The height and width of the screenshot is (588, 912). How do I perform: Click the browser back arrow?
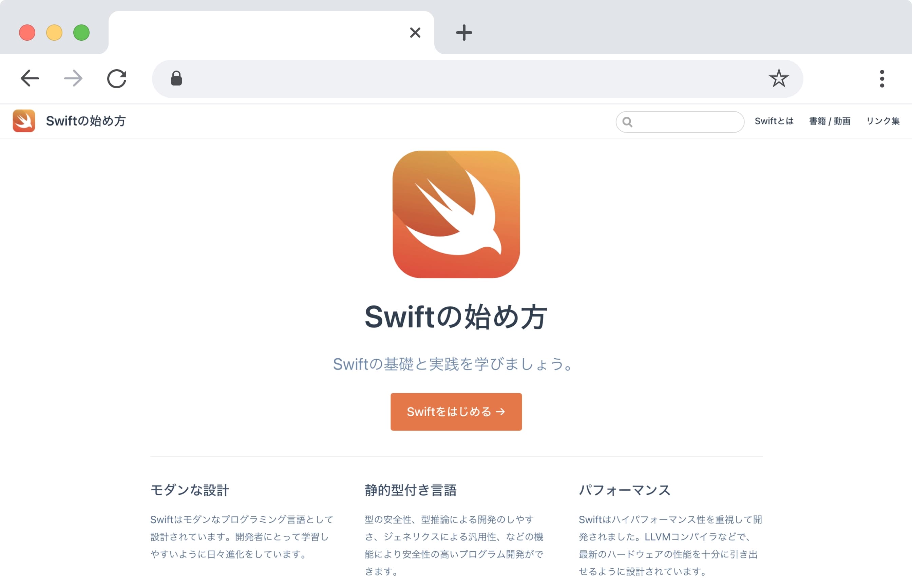click(x=30, y=79)
